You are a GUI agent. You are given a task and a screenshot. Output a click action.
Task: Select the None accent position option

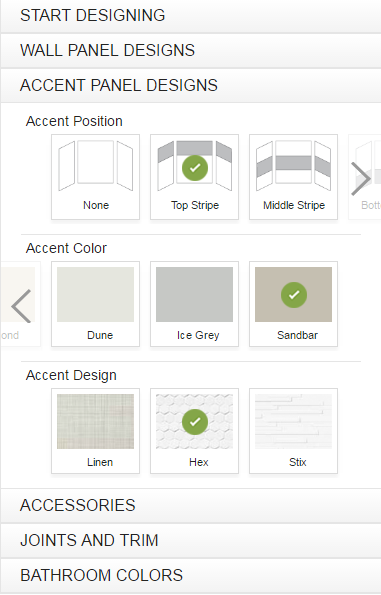tap(96, 177)
